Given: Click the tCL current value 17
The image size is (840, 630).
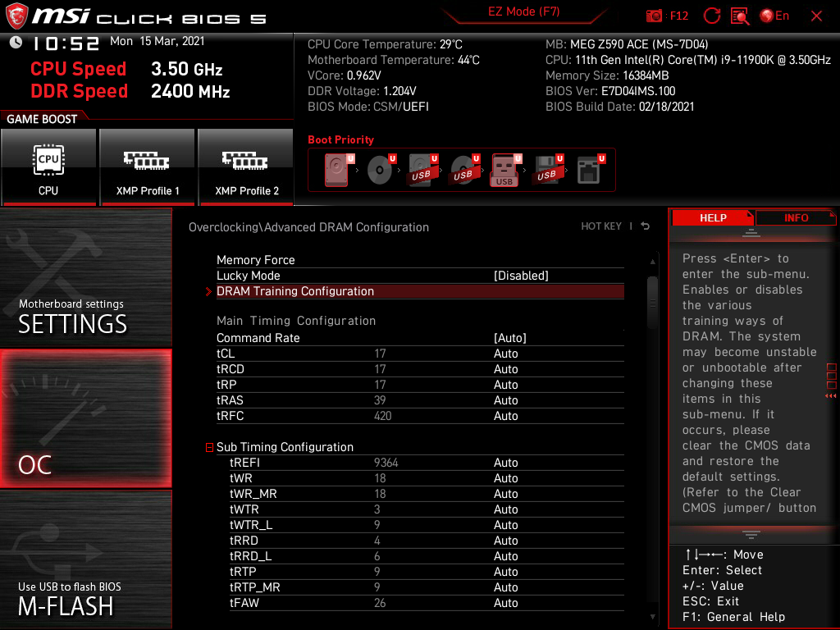Looking at the screenshot, I should pos(380,354).
